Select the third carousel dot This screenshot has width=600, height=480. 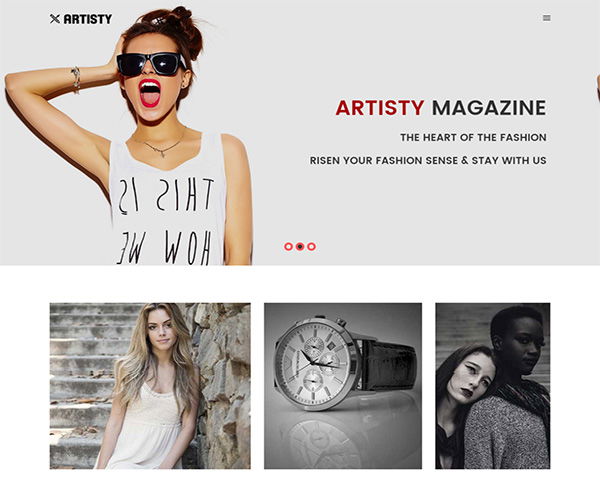(311, 247)
